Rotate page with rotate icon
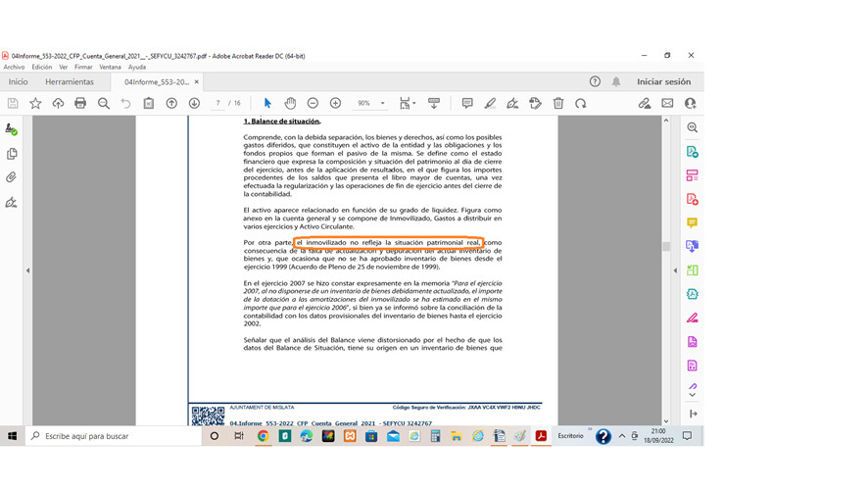This screenshot has width=868, height=489. pyautogui.click(x=580, y=103)
